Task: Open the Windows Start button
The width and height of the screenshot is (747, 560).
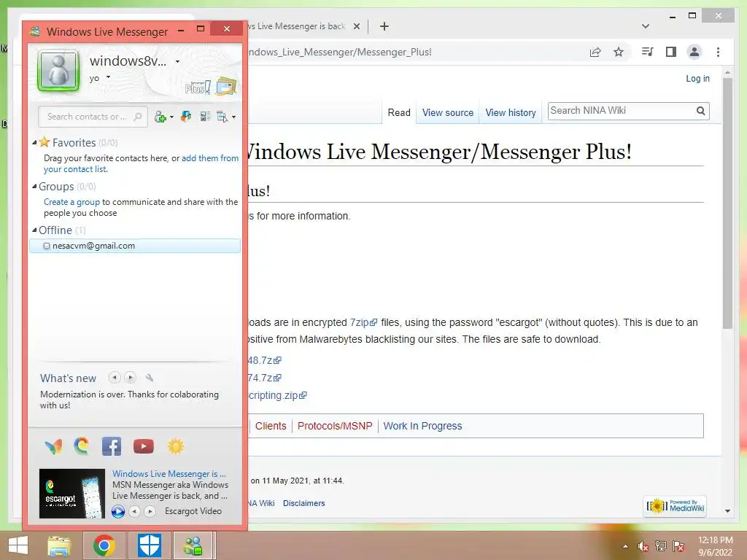Action: point(18,545)
